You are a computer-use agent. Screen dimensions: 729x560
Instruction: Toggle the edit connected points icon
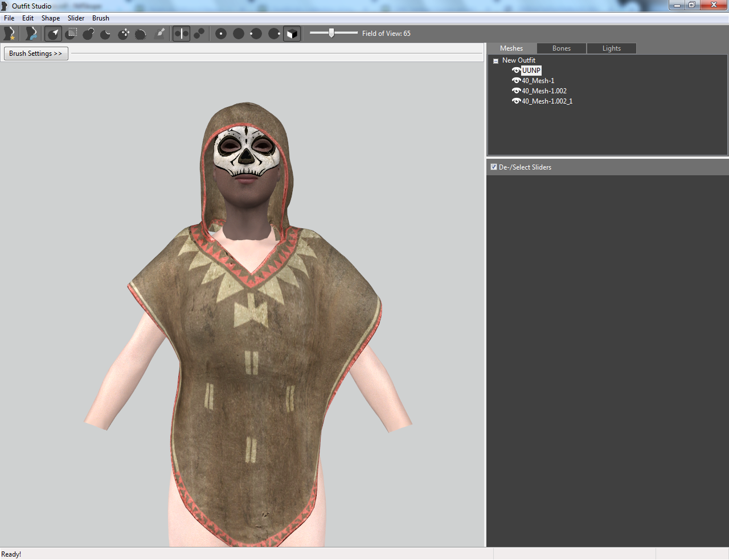pos(199,34)
